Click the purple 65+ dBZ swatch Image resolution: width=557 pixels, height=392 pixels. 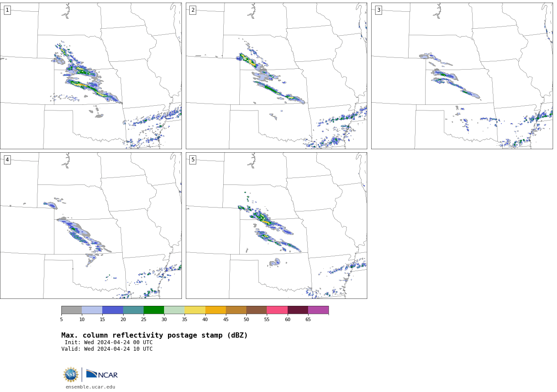click(x=318, y=310)
